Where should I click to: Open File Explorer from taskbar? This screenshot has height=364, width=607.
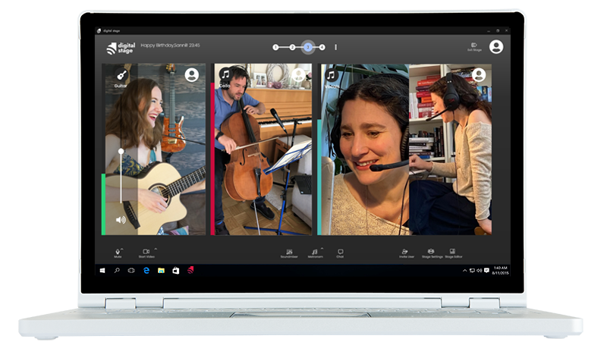[x=161, y=271]
